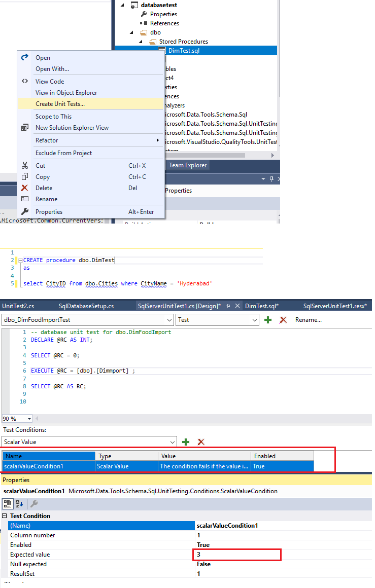Viewport: 375px width, 588px height.
Task: Collapse the dbo folder node
Action: pos(132,32)
